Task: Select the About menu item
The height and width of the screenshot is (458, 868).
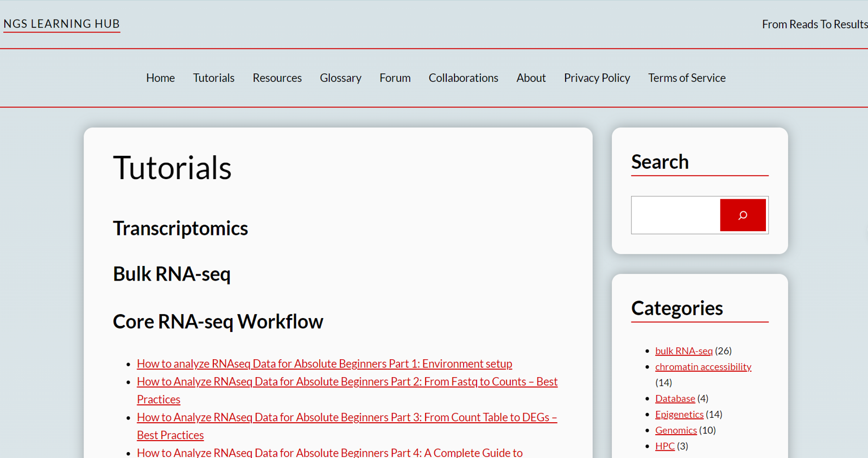Action: pyautogui.click(x=530, y=78)
